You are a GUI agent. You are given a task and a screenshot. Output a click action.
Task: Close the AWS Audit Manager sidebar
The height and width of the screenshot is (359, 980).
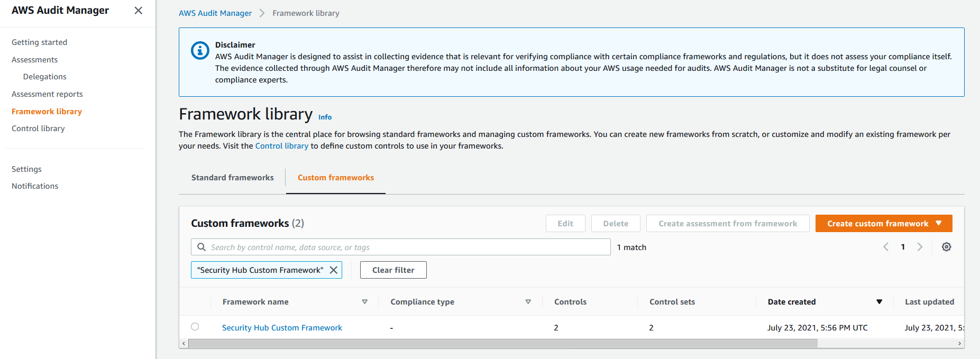coord(139,11)
